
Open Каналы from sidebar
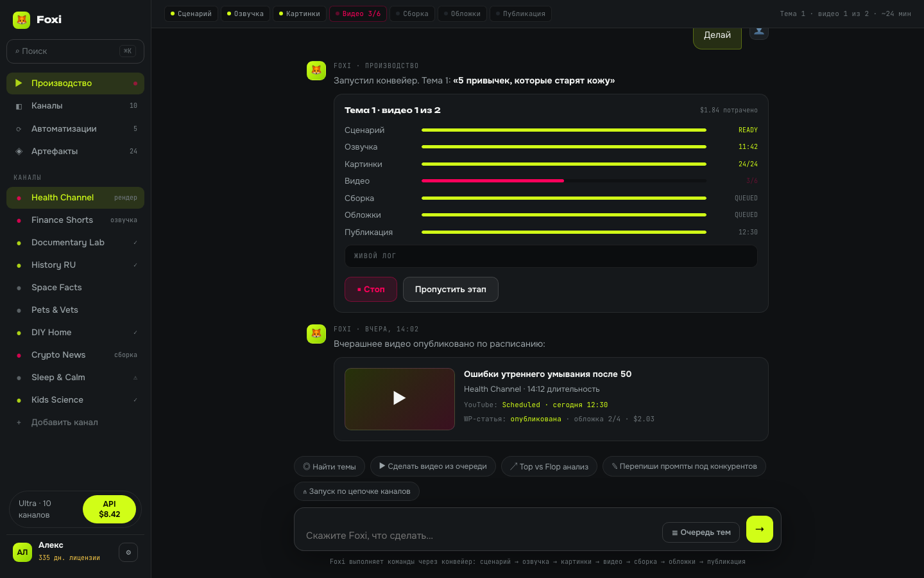point(75,106)
